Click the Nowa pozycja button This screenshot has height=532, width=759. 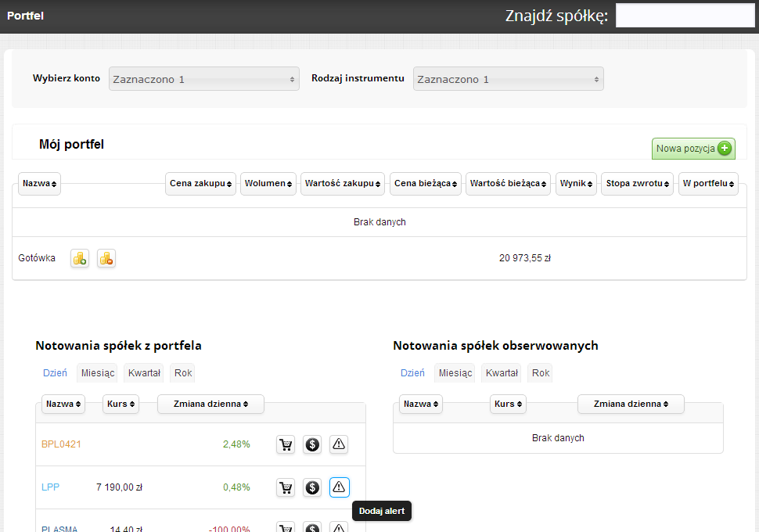(x=693, y=149)
